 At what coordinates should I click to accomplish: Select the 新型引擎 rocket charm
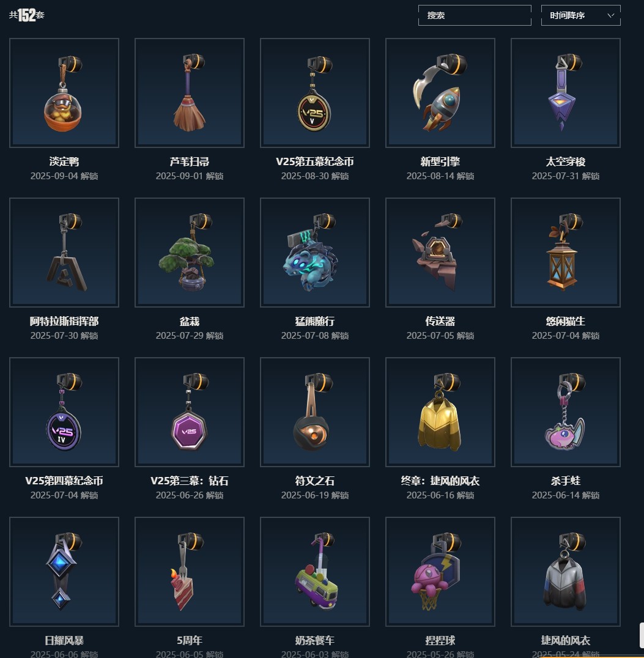point(440,93)
